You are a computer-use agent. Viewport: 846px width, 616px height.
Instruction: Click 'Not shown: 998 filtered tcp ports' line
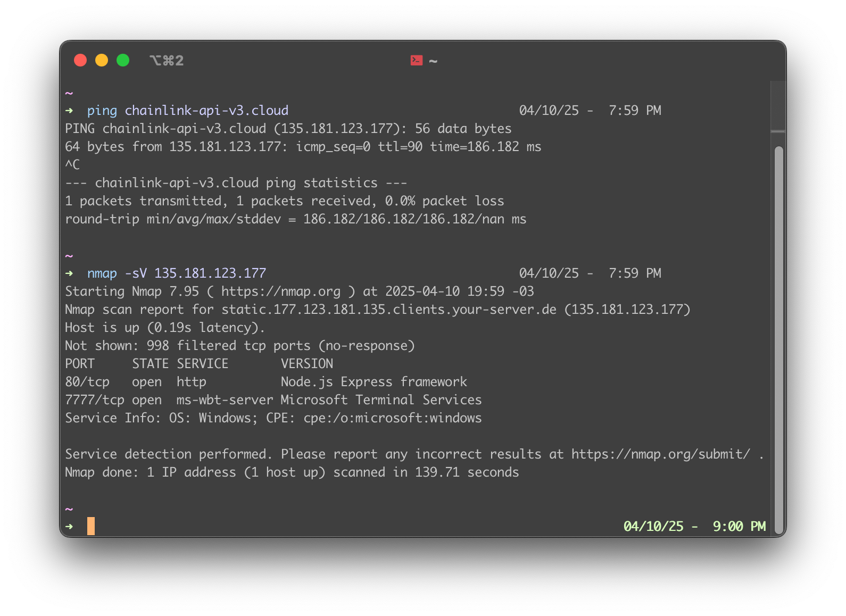240,346
